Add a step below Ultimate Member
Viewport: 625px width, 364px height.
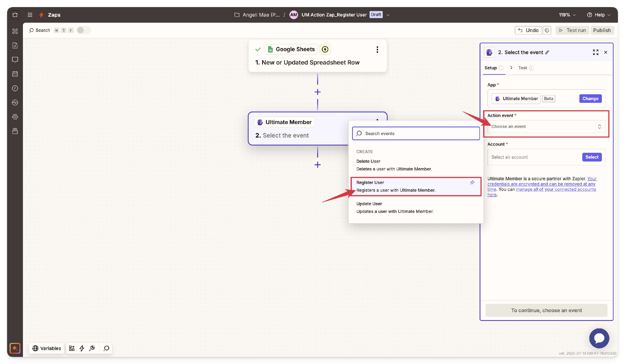pyautogui.click(x=318, y=165)
